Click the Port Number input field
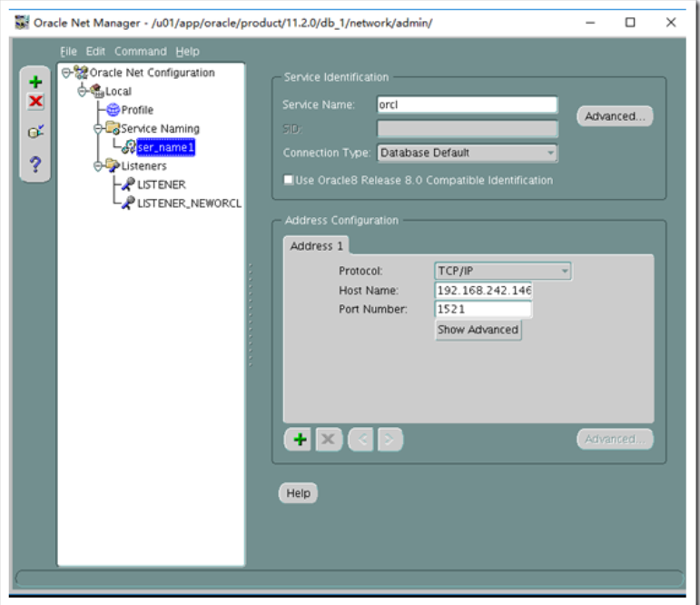This screenshot has width=700, height=605. coord(484,309)
